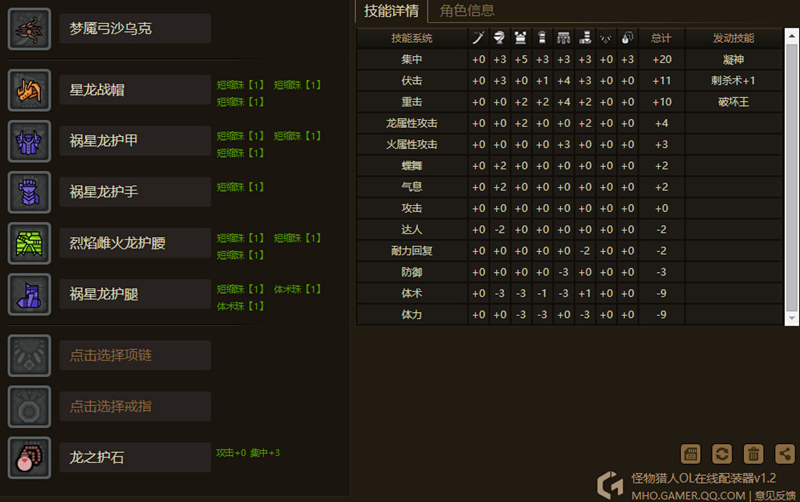The height and width of the screenshot is (502, 800).
Task: Click the 短缩珠 gem on 祸星龙护腿
Action: point(240,289)
